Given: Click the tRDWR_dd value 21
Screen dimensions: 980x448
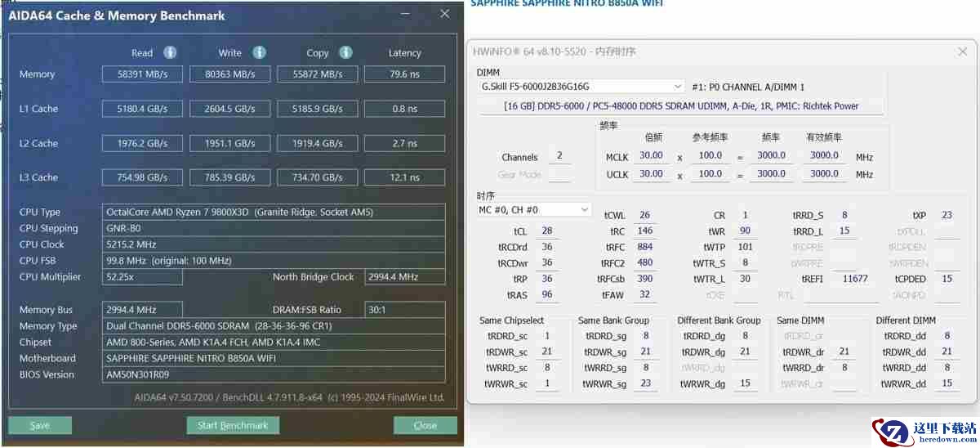Looking at the screenshot, I should click(947, 352).
